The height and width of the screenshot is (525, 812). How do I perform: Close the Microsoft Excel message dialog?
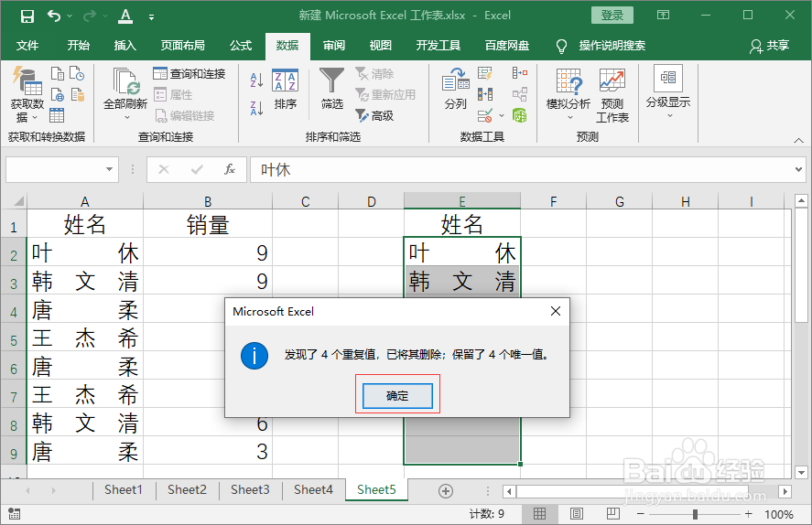556,311
